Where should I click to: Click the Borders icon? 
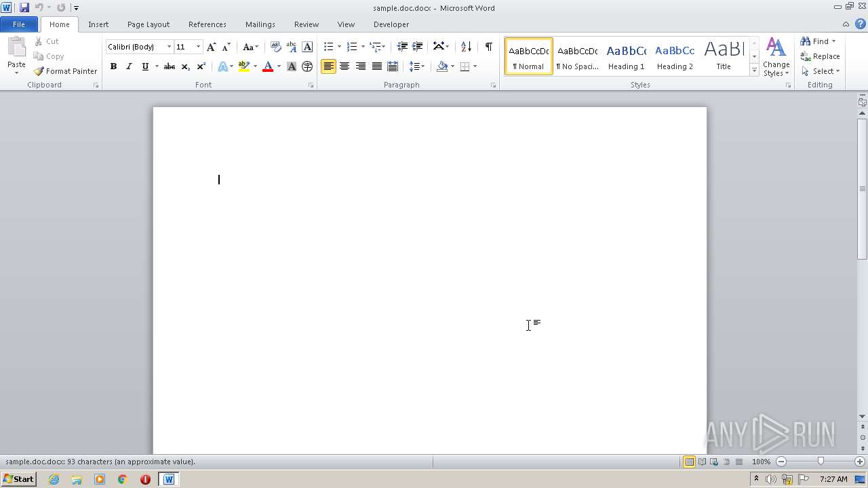465,66
